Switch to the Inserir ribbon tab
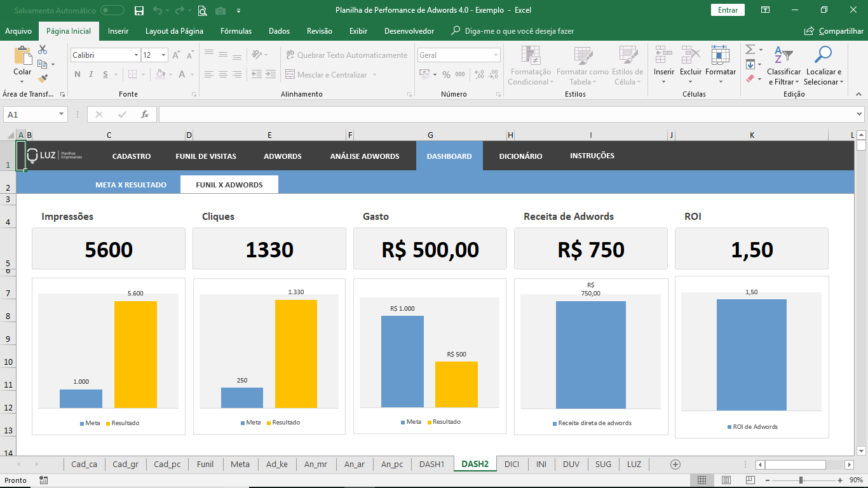Screen dimensions: 868x488 click(118, 31)
